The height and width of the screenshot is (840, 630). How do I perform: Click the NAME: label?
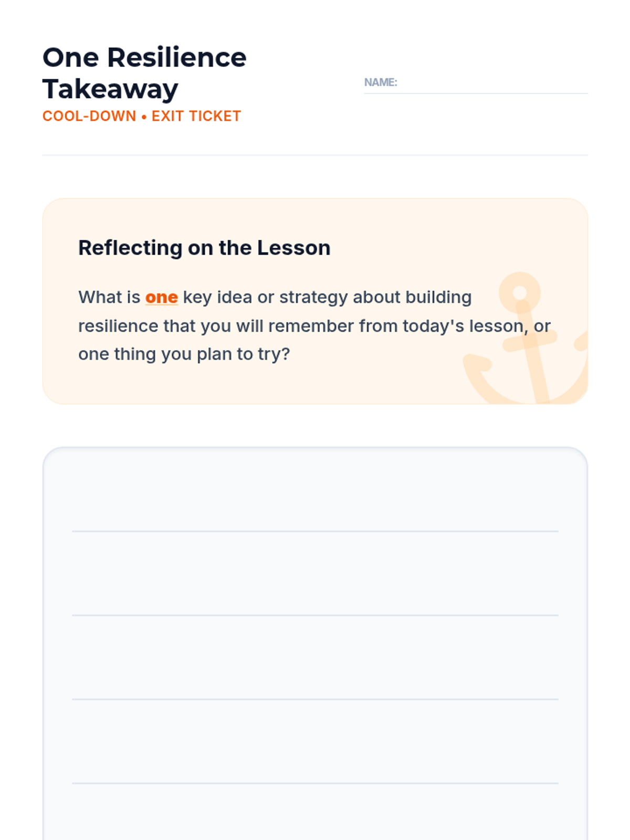[x=381, y=82]
